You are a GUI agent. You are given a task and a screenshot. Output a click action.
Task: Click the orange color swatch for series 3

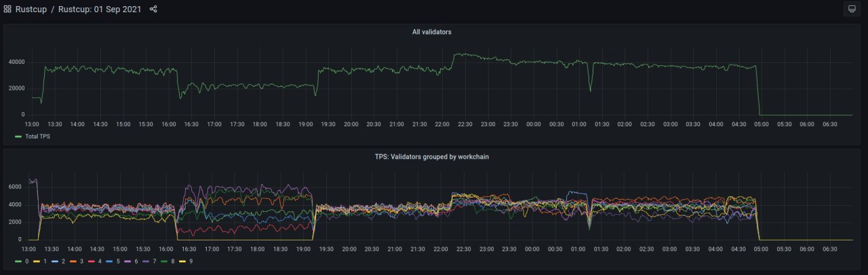[73, 261]
